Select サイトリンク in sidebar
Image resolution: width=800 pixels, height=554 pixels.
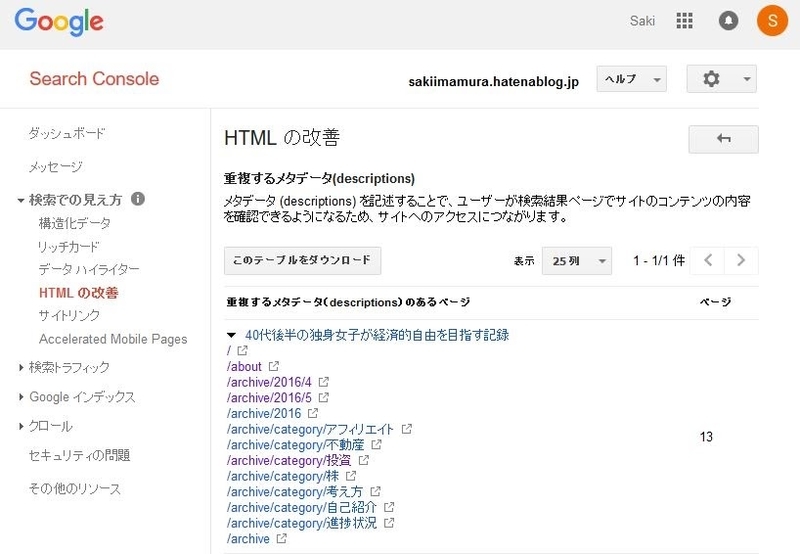click(69, 315)
